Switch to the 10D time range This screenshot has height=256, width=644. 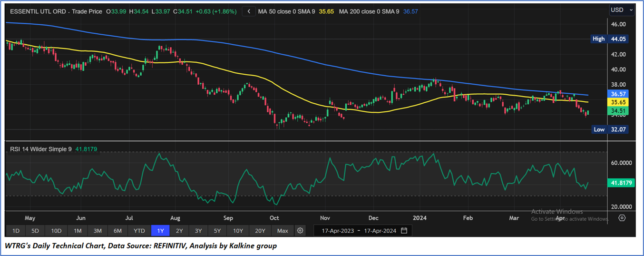pos(56,231)
